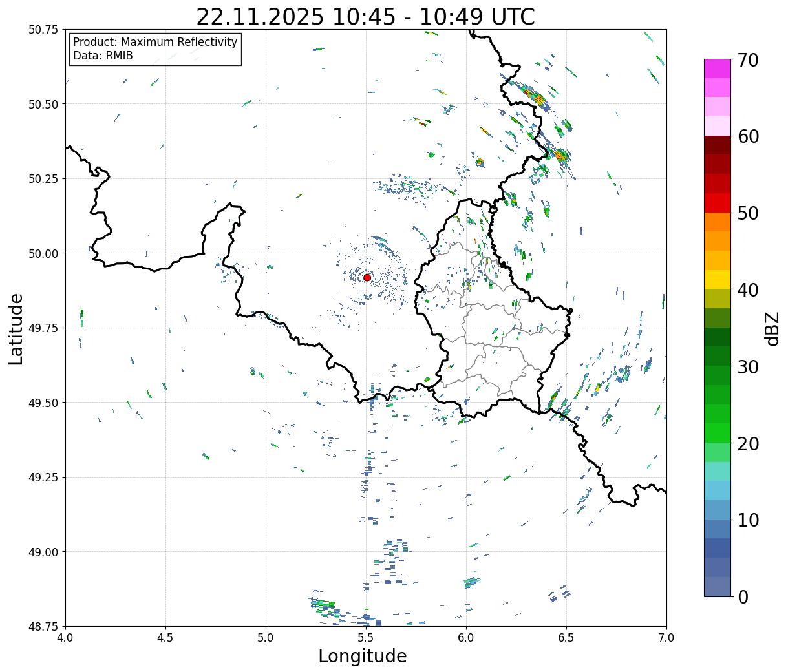Click the latitude tick label 48.75
Image resolution: width=788 pixels, height=672 pixels.
coord(43,626)
